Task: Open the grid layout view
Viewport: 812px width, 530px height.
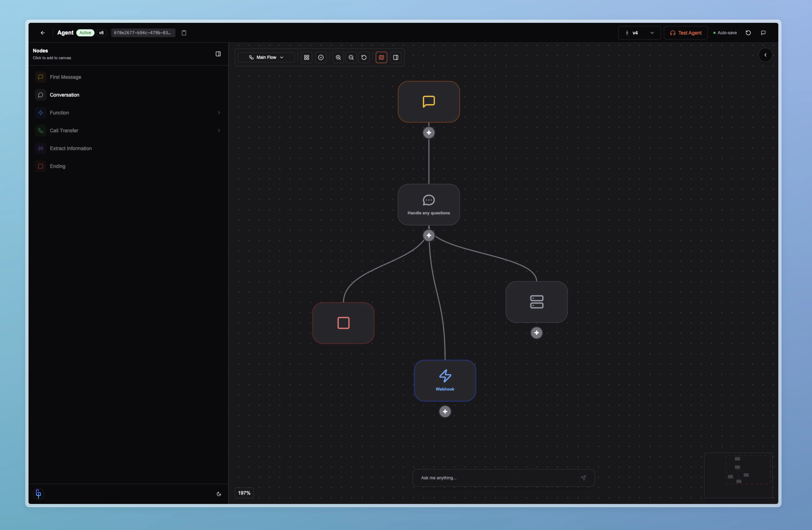Action: [x=306, y=57]
